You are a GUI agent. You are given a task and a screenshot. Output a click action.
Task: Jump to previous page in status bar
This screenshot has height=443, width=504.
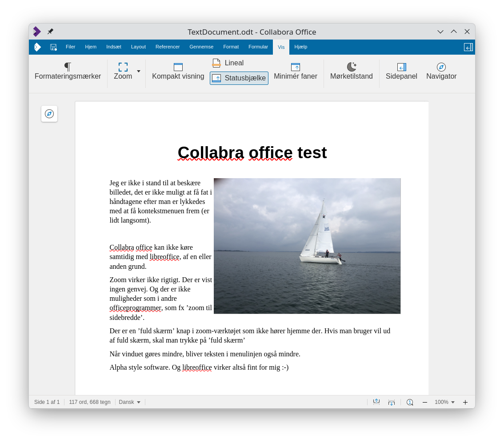376,402
